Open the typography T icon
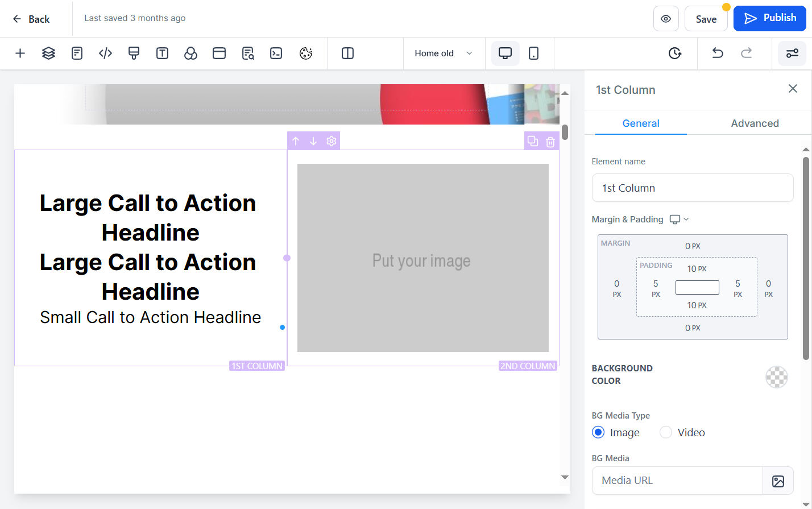 (163, 53)
